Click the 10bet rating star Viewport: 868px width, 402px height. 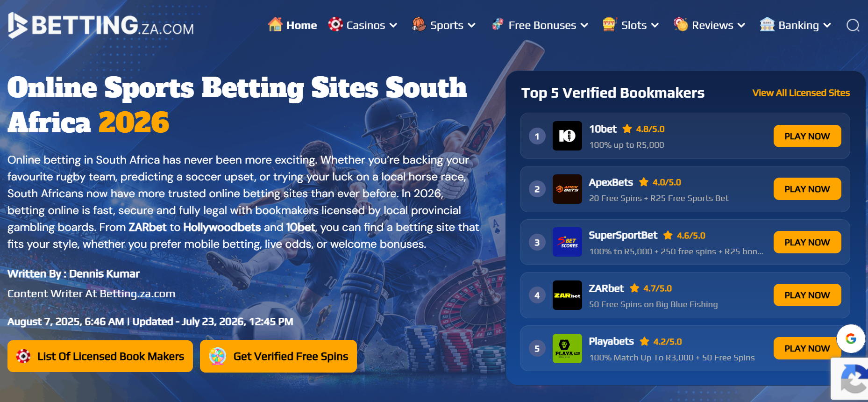coord(627,129)
